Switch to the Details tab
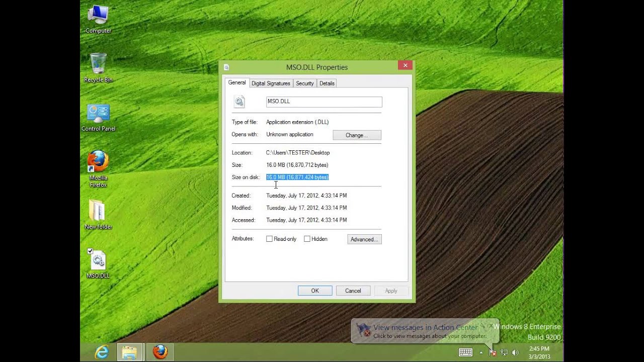 point(327,83)
